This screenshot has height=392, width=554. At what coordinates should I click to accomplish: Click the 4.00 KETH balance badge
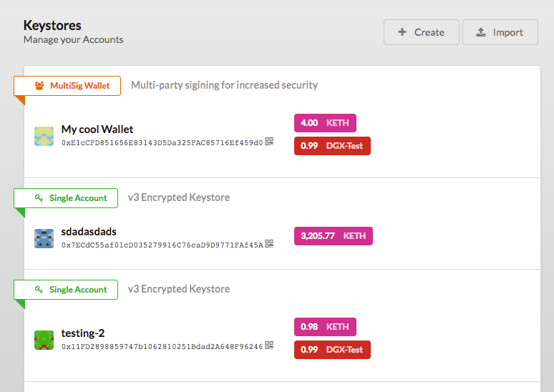(x=325, y=123)
